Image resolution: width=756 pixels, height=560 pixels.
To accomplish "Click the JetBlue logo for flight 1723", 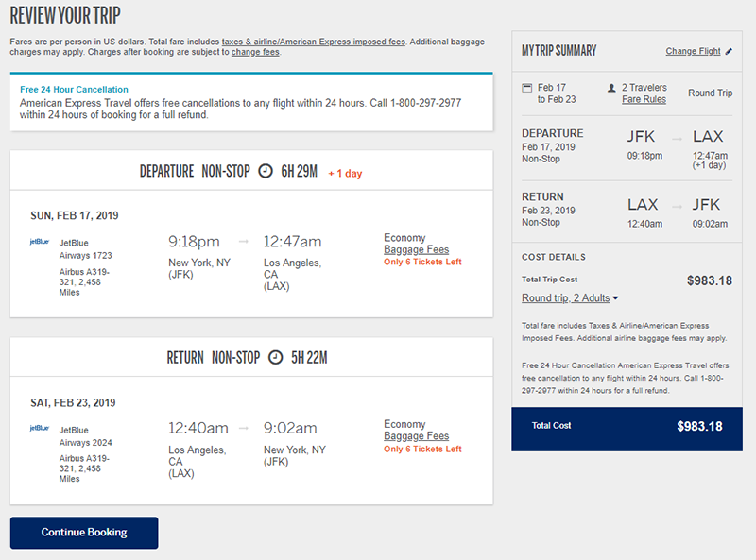I will [x=41, y=242].
